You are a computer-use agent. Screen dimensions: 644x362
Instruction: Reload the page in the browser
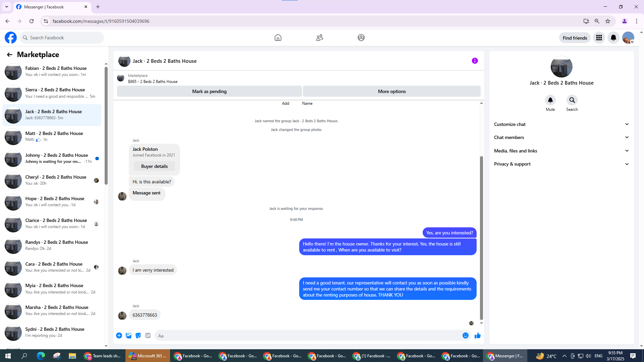click(32, 21)
